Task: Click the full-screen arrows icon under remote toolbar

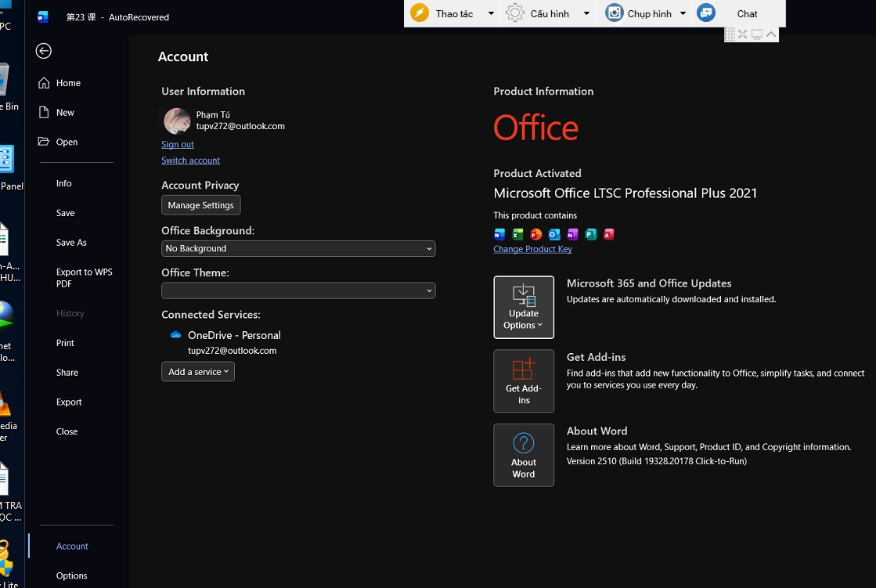Action: 742,34
